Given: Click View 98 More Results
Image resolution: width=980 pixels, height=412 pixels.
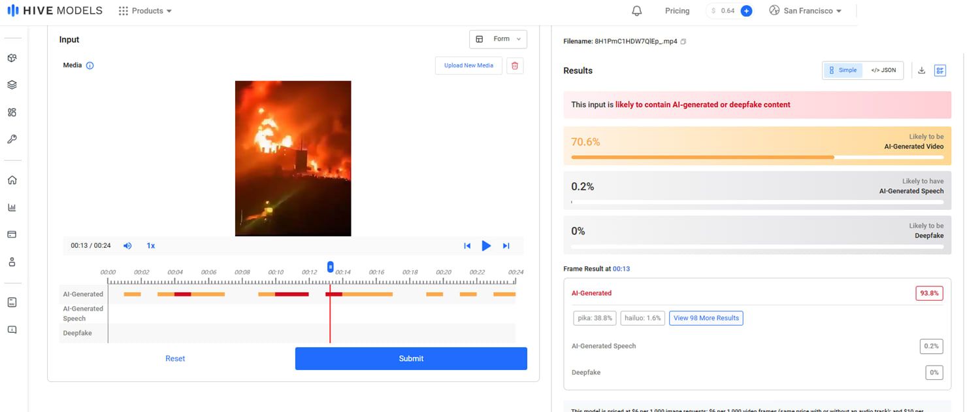Looking at the screenshot, I should 706,318.
